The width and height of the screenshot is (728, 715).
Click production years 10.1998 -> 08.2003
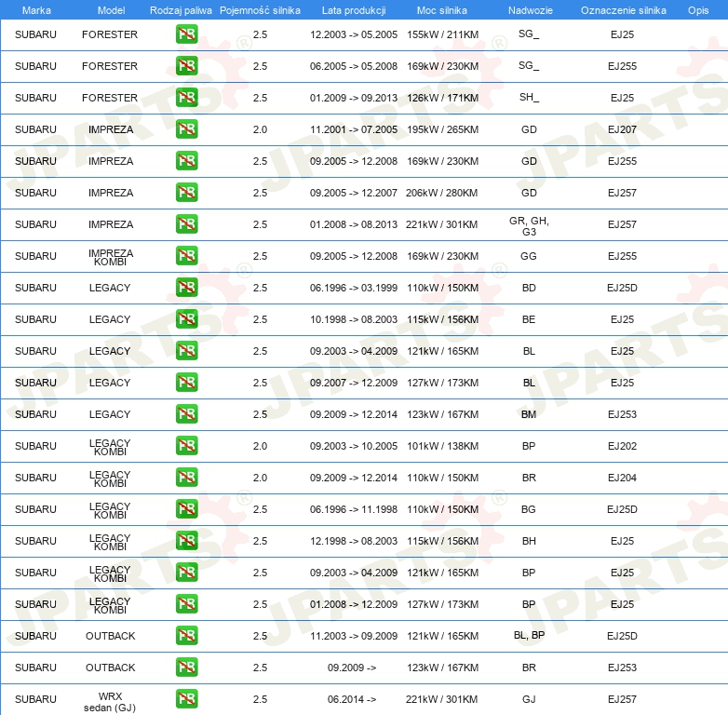pos(354,319)
